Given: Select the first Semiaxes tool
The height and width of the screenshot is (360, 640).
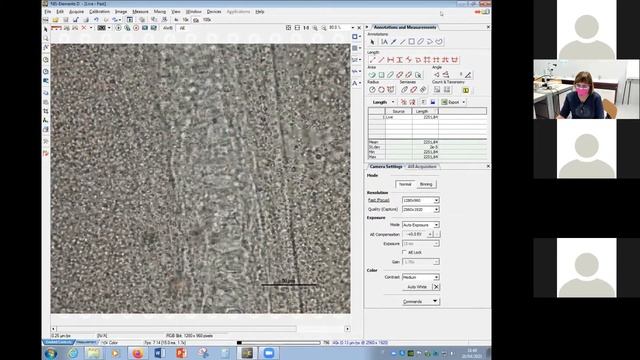Looking at the screenshot, I should pos(404,90).
